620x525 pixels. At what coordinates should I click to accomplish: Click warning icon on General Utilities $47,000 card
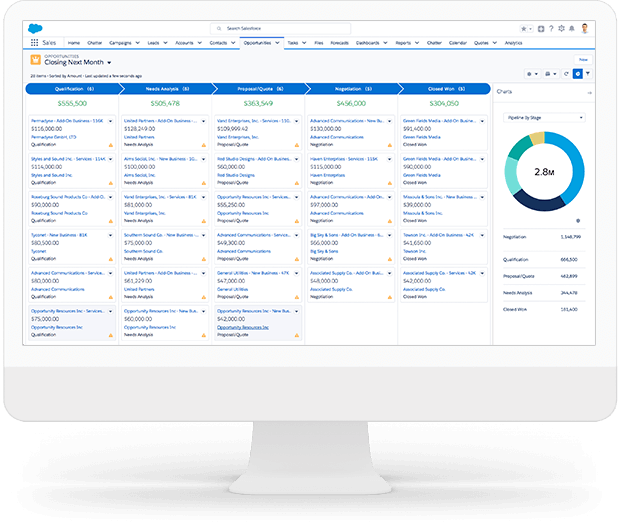[x=297, y=297]
